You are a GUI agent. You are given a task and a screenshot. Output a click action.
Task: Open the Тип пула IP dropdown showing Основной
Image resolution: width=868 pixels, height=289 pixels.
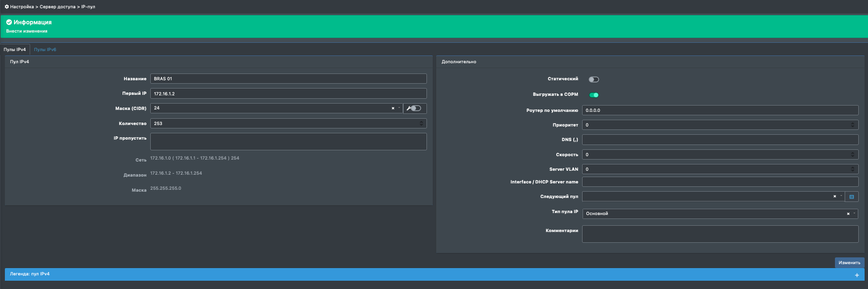[x=720, y=214]
